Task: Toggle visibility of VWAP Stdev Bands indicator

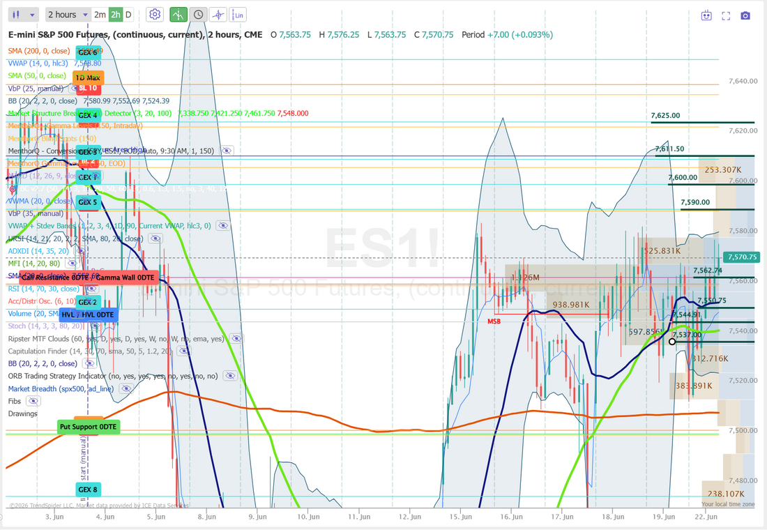Action: pos(223,225)
